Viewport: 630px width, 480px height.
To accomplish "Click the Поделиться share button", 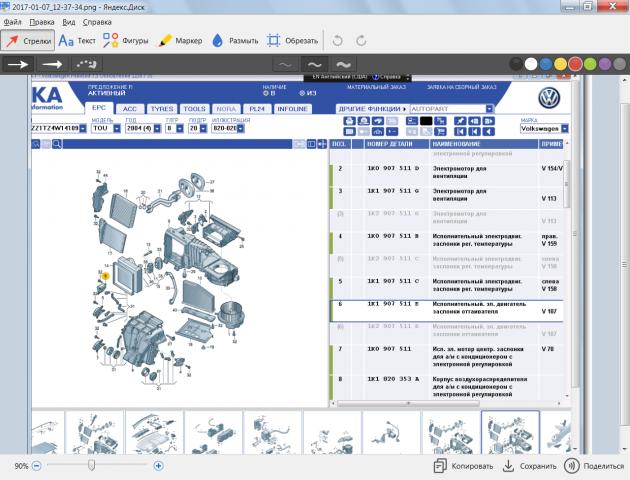I will pyautogui.click(x=594, y=466).
